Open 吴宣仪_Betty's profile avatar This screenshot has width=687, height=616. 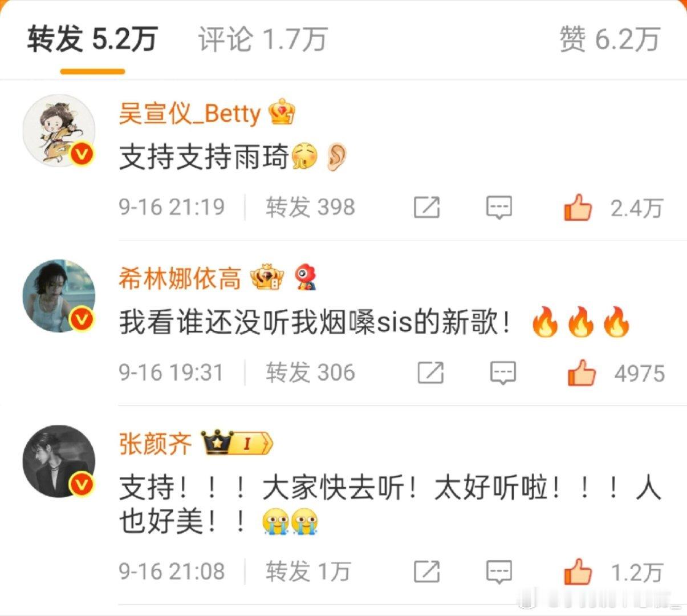59,131
